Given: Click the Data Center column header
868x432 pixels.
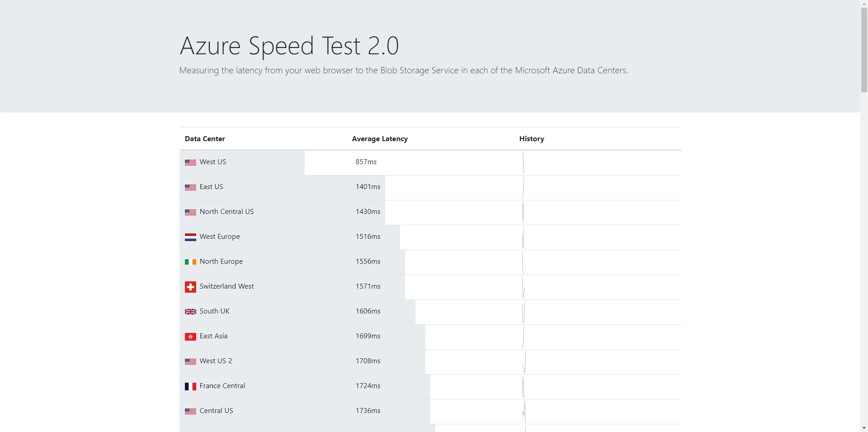Looking at the screenshot, I should [x=205, y=139].
